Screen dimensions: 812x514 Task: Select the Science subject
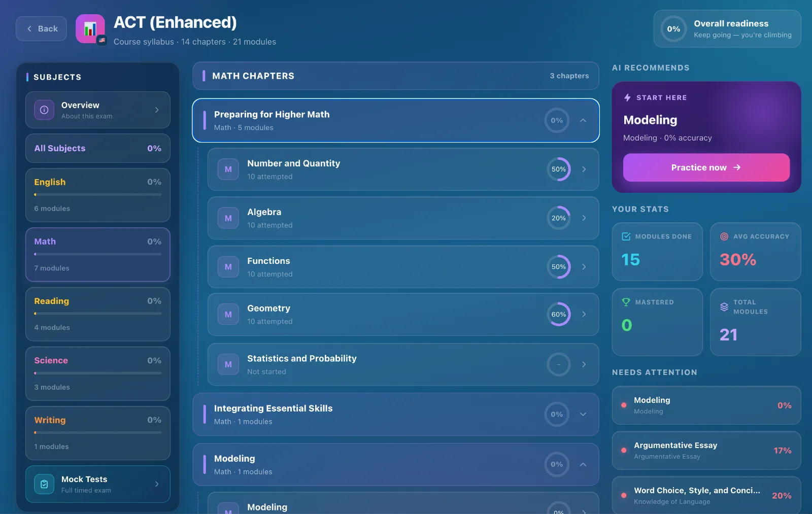point(98,373)
